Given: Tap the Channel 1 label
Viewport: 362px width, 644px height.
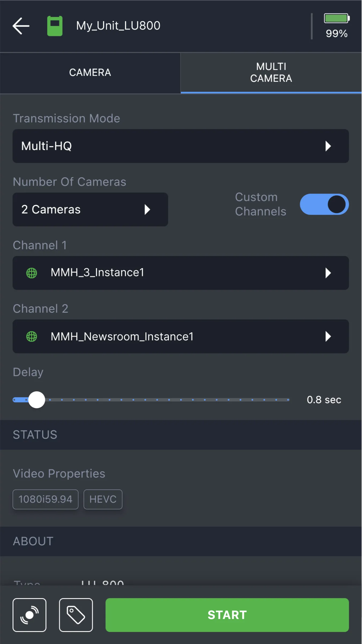Looking at the screenshot, I should 40,245.
